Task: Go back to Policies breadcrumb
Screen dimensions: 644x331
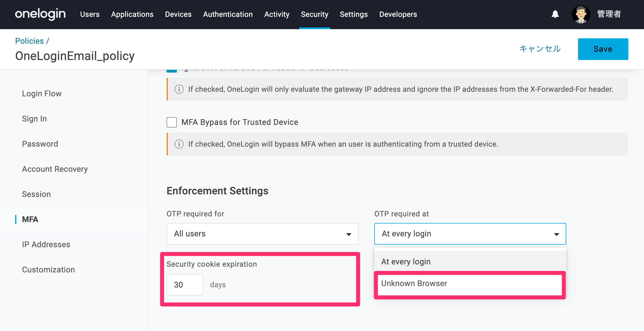Action: tap(29, 41)
